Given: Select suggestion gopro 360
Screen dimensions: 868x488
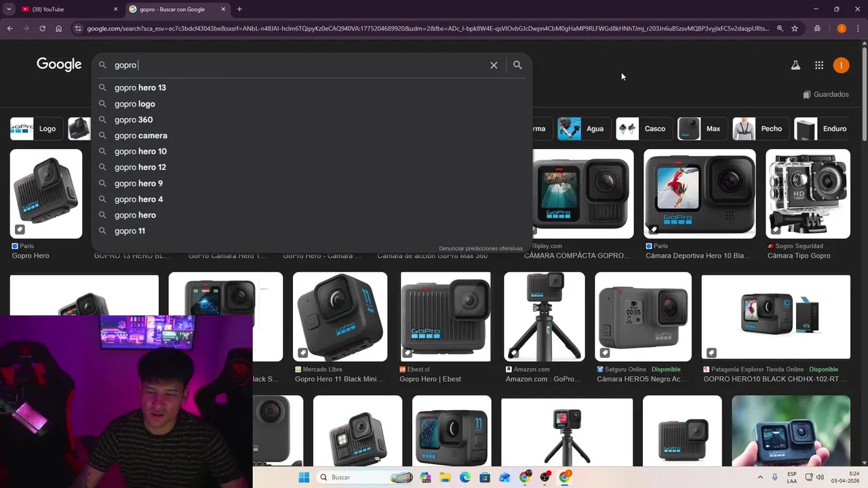Looking at the screenshot, I should (312, 119).
